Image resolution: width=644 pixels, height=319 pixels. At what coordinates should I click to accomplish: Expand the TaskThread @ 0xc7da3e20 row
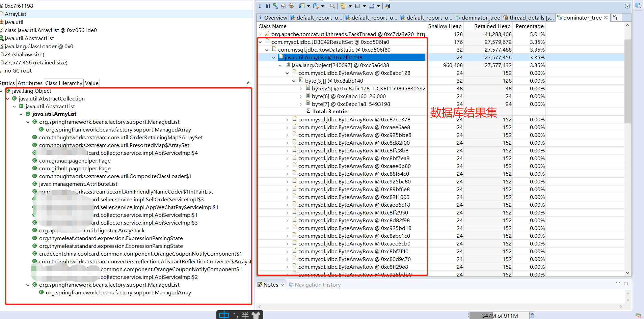260,34
